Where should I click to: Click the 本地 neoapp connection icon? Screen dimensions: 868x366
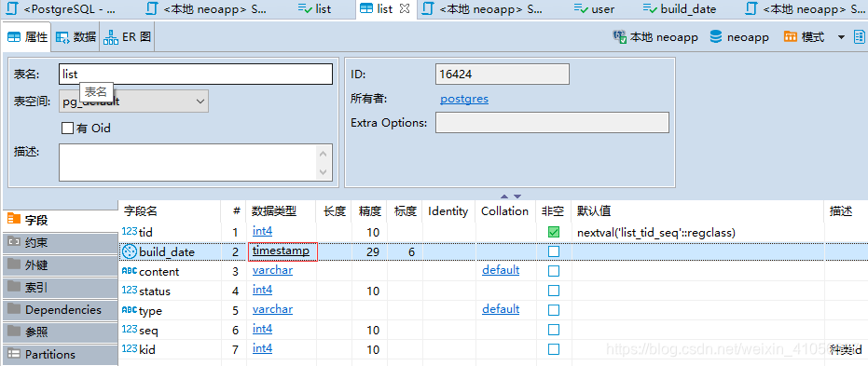tap(619, 37)
